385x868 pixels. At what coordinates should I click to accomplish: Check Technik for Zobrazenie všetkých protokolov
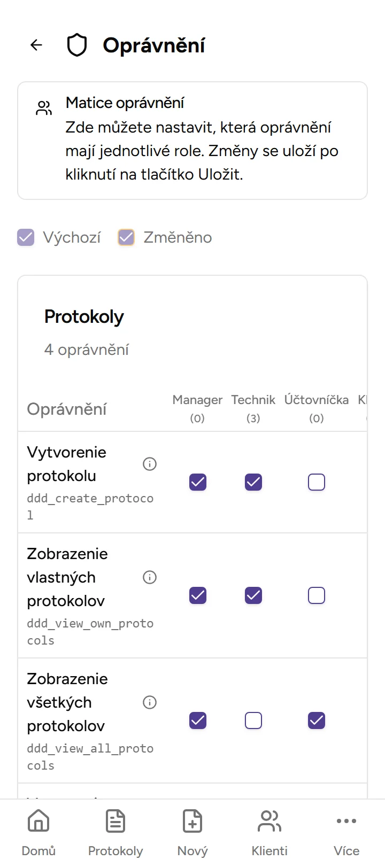click(253, 720)
